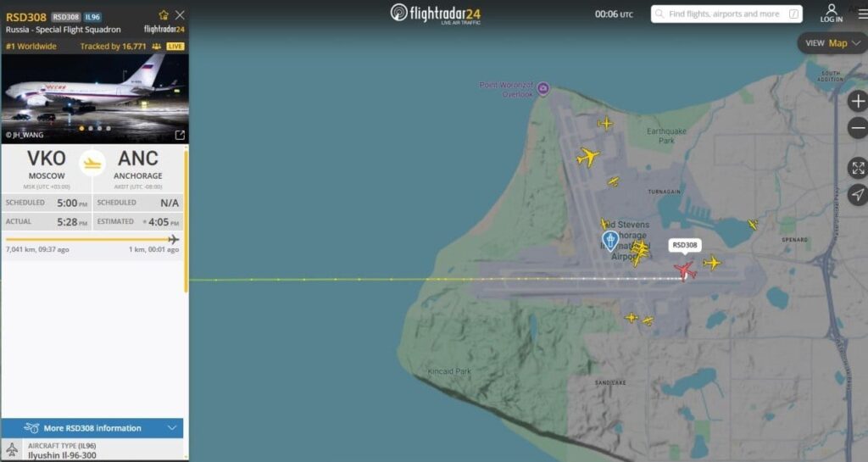Viewport: 868px width, 462px height.
Task: Zoom out on the map
Action: click(x=858, y=128)
